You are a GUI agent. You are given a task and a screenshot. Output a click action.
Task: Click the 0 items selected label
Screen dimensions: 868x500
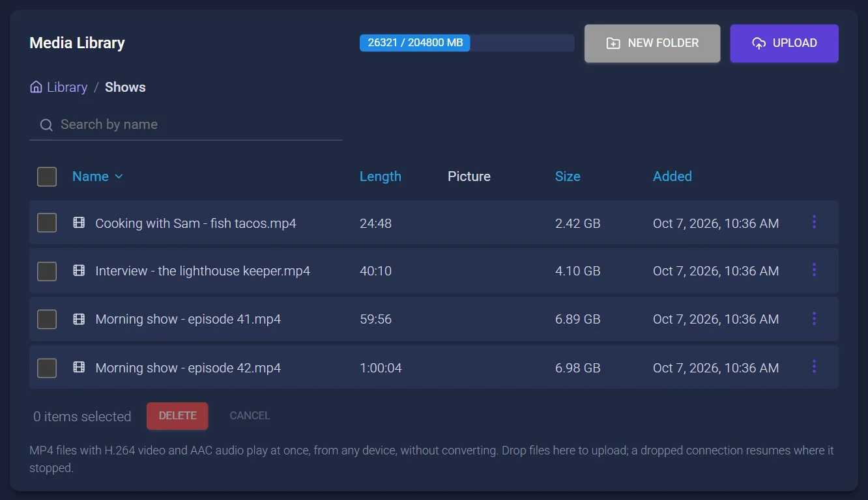(82, 417)
